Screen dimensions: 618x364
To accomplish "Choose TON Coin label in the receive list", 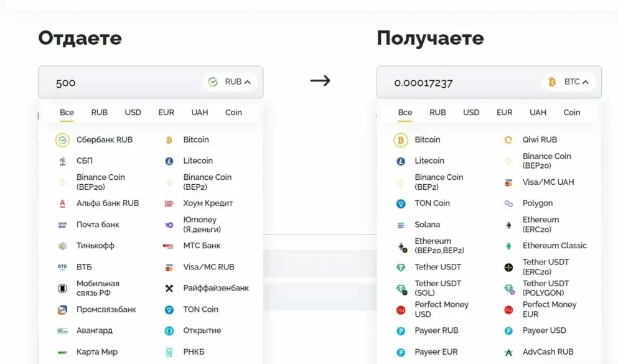I will [x=432, y=203].
